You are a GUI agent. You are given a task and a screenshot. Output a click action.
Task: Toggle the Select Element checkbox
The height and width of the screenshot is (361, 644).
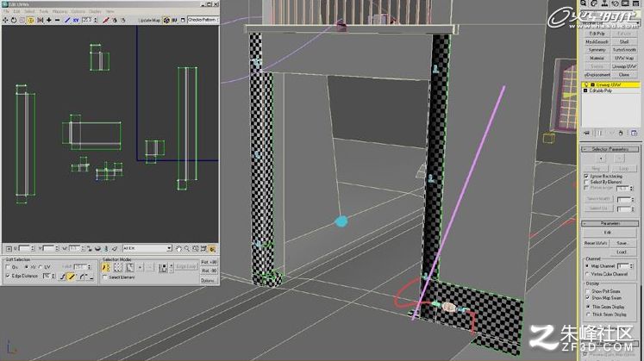(105, 277)
